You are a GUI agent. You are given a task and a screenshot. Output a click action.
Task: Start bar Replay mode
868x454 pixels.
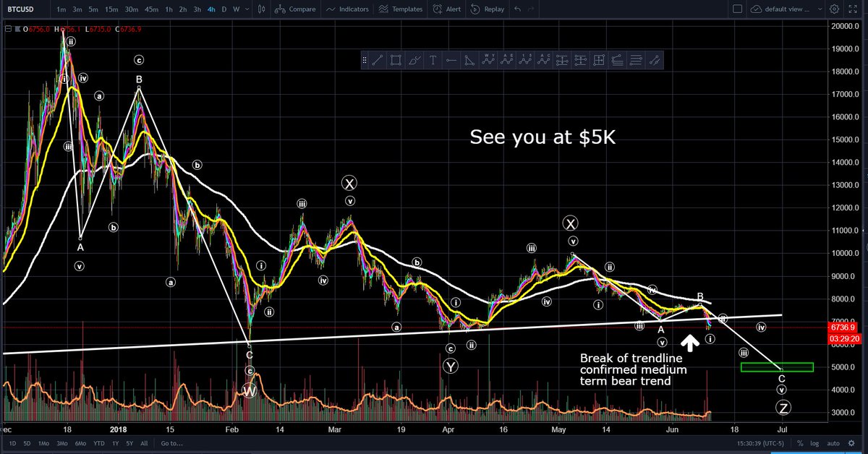tap(488, 9)
